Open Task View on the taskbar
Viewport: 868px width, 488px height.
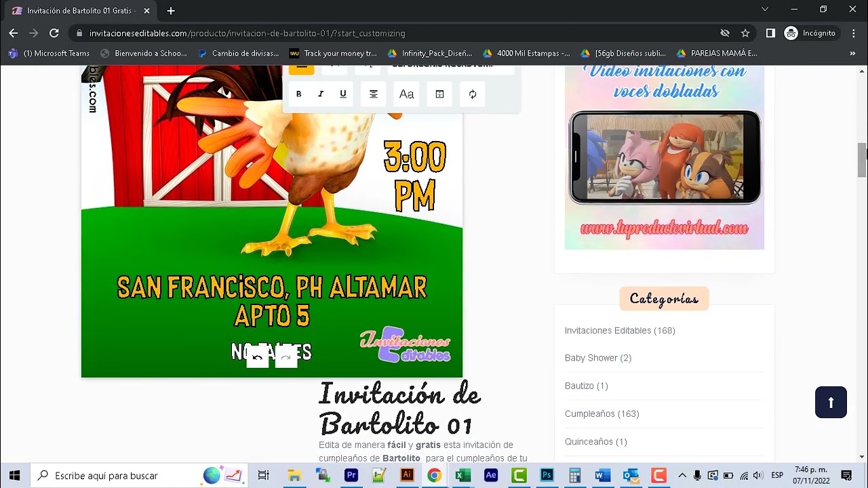tap(264, 475)
